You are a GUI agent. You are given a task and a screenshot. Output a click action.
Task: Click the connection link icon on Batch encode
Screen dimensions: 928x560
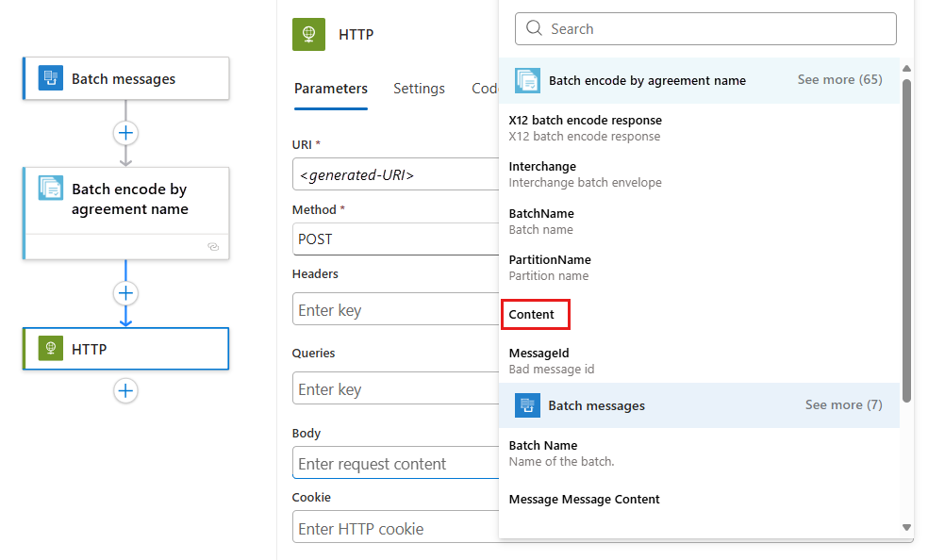point(213,247)
